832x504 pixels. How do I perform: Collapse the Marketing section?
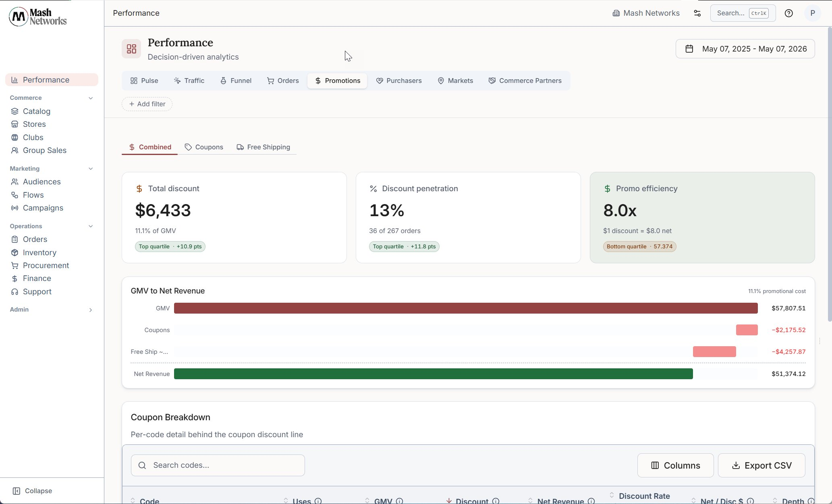pyautogui.click(x=91, y=169)
